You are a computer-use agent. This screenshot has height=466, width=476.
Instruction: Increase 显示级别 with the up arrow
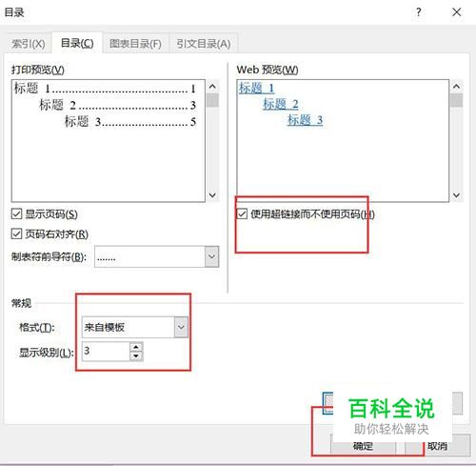pyautogui.click(x=136, y=347)
